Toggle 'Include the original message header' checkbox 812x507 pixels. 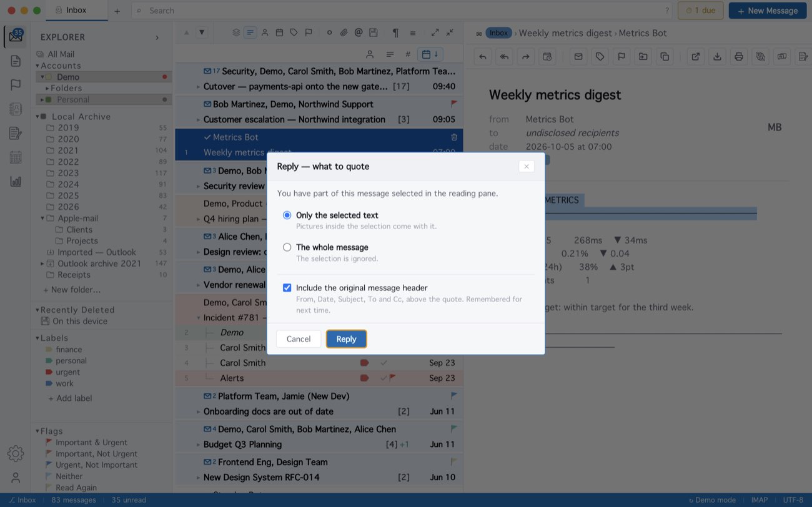point(287,288)
